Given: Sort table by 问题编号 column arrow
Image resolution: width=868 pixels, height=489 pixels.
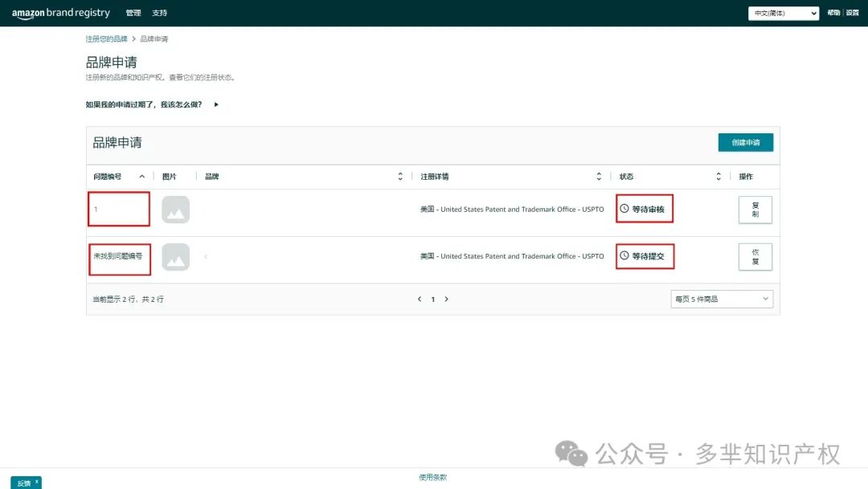Looking at the screenshot, I should 142,177.
